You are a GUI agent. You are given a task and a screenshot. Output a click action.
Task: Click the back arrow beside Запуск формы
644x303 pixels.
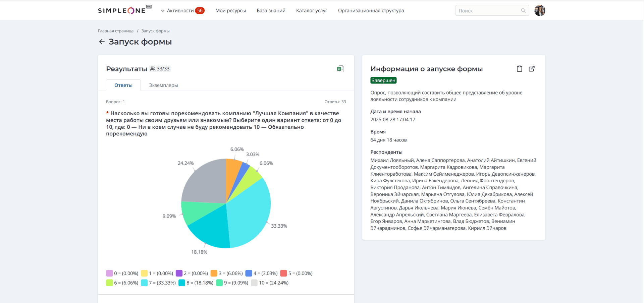coord(102,42)
